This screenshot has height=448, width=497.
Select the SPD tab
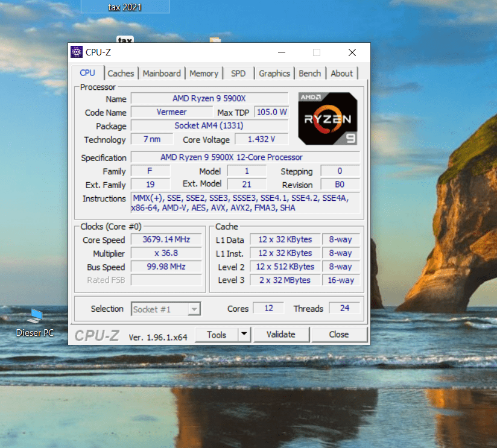(x=238, y=74)
